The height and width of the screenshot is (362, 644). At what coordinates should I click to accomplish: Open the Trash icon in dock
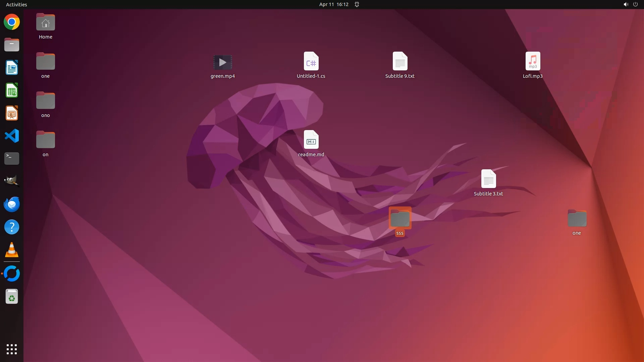click(x=12, y=297)
